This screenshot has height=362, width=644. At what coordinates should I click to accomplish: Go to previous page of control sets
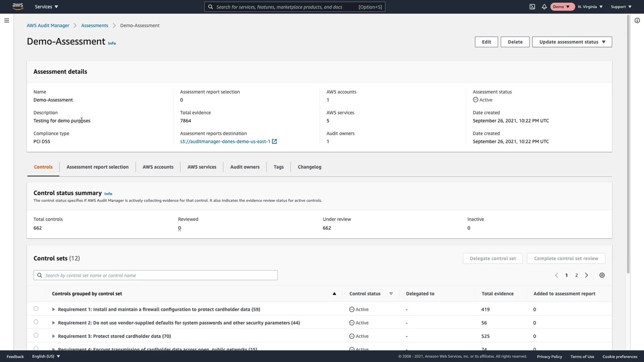pyautogui.click(x=556, y=276)
